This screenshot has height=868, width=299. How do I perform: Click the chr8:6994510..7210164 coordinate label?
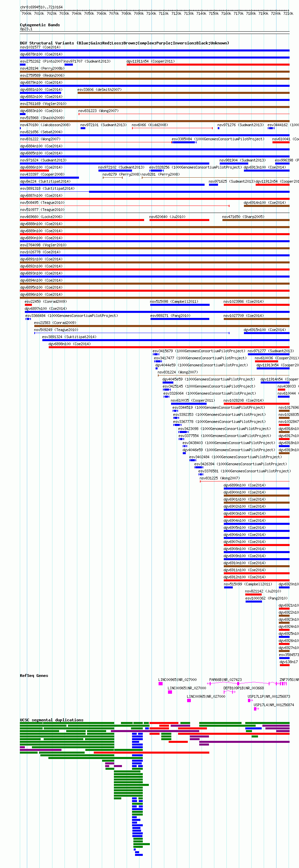41,7
